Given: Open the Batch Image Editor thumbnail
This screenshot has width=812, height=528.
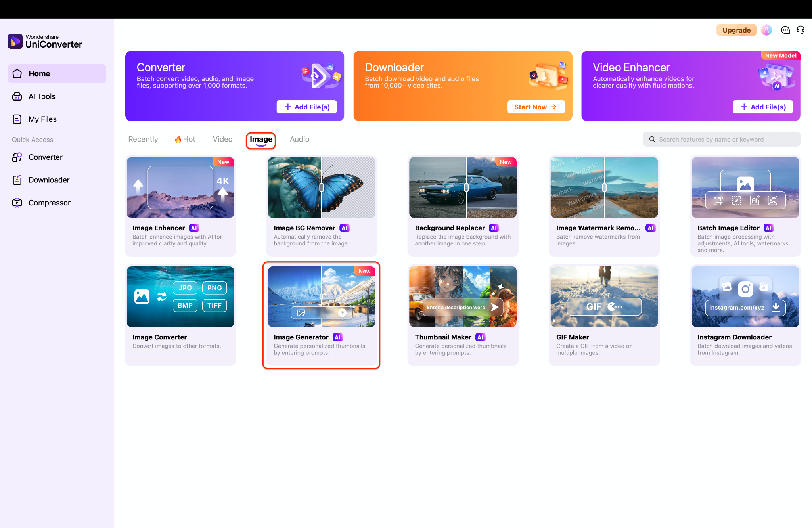Looking at the screenshot, I should [x=745, y=187].
